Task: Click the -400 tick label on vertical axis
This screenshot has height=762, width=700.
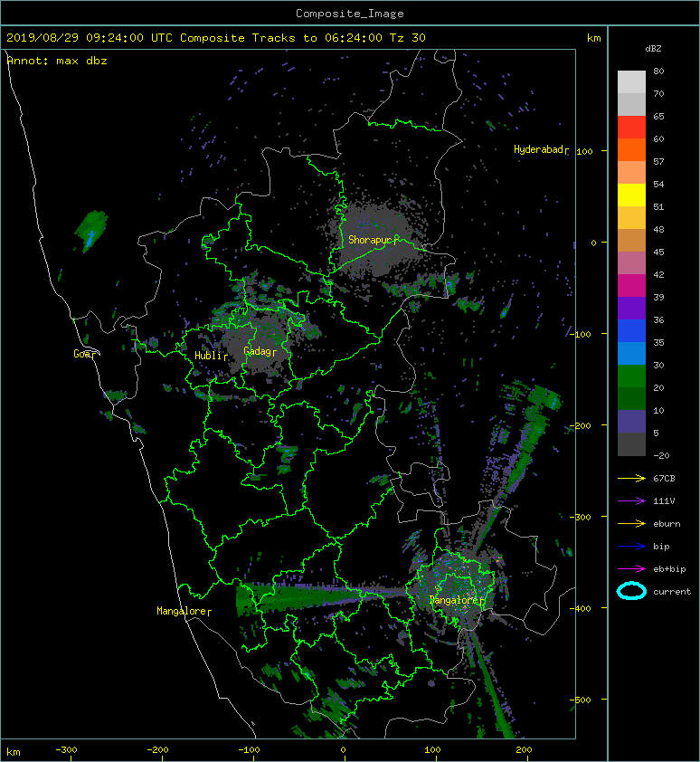Action: click(x=581, y=608)
